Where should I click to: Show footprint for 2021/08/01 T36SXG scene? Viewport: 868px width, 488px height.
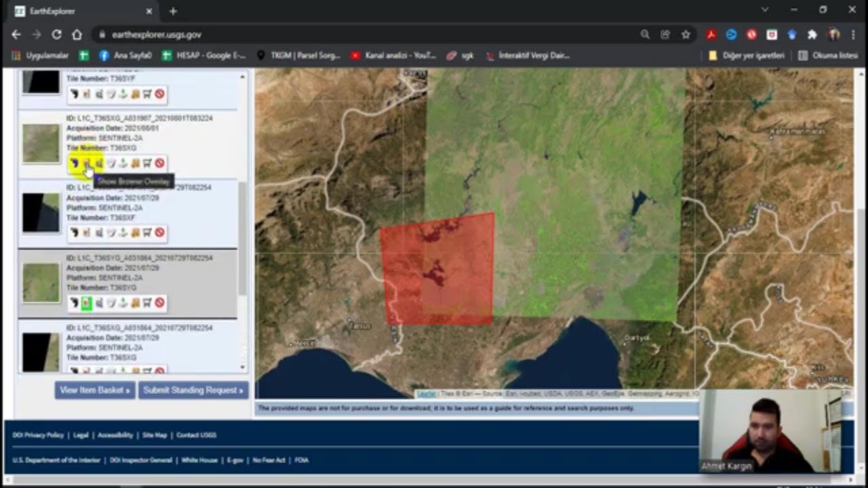click(75, 163)
